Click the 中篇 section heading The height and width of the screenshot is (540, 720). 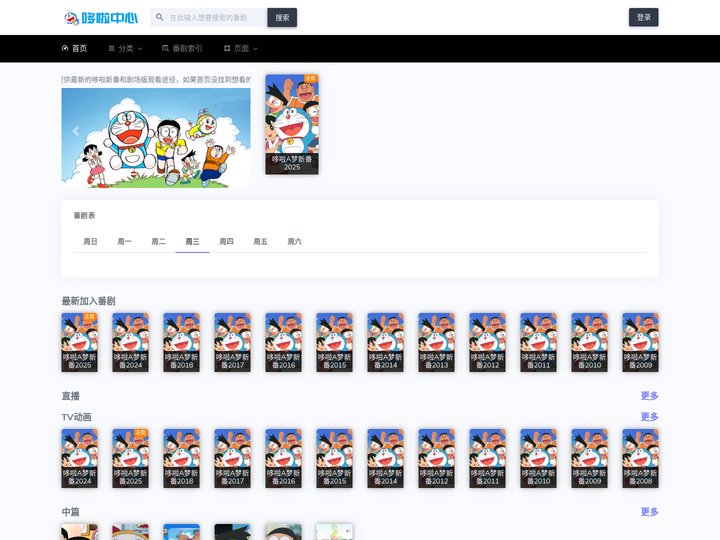71,512
